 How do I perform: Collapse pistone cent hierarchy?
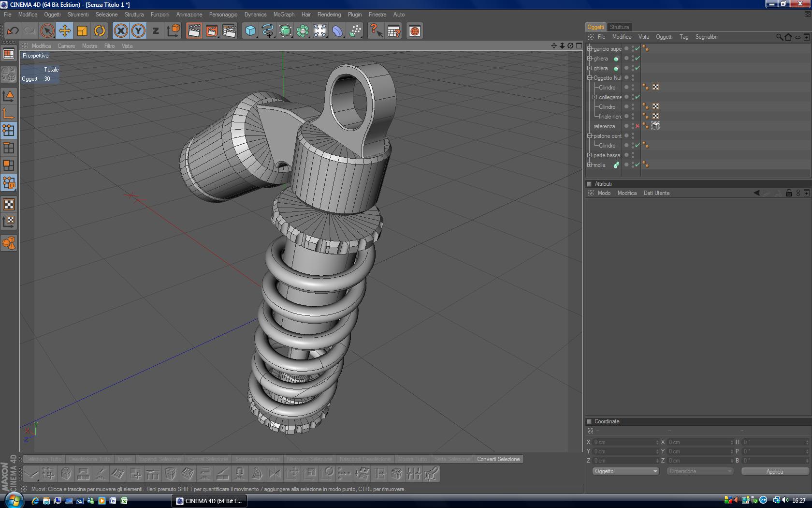pos(590,135)
